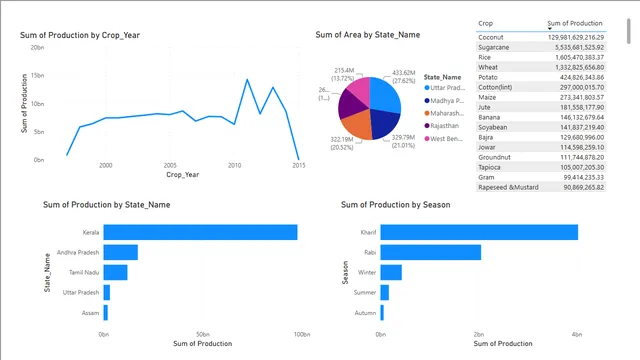The width and height of the screenshot is (640, 360).
Task: Click the Madhya P... legend color marker
Action: pos(427,100)
